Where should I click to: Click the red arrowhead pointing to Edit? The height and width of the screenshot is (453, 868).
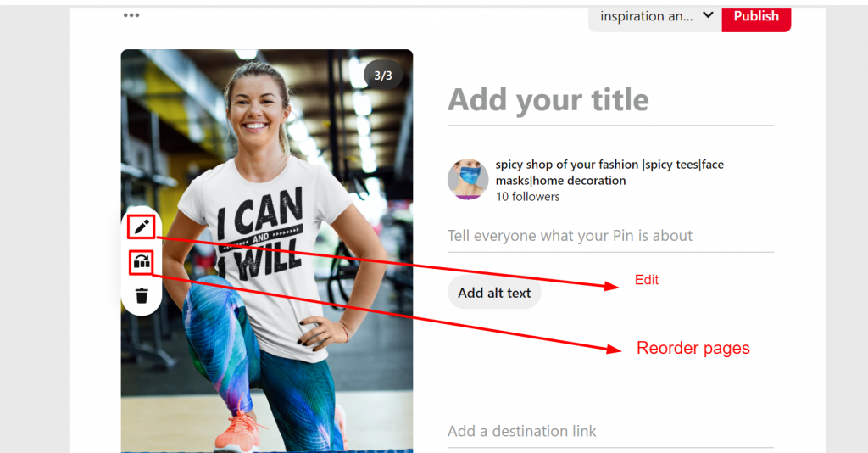coord(612,286)
